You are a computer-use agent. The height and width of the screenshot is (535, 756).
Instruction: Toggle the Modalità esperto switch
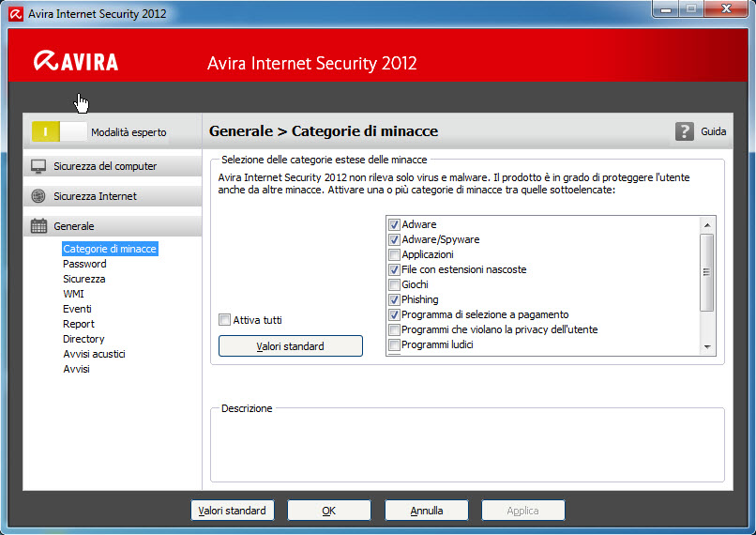click(x=59, y=131)
